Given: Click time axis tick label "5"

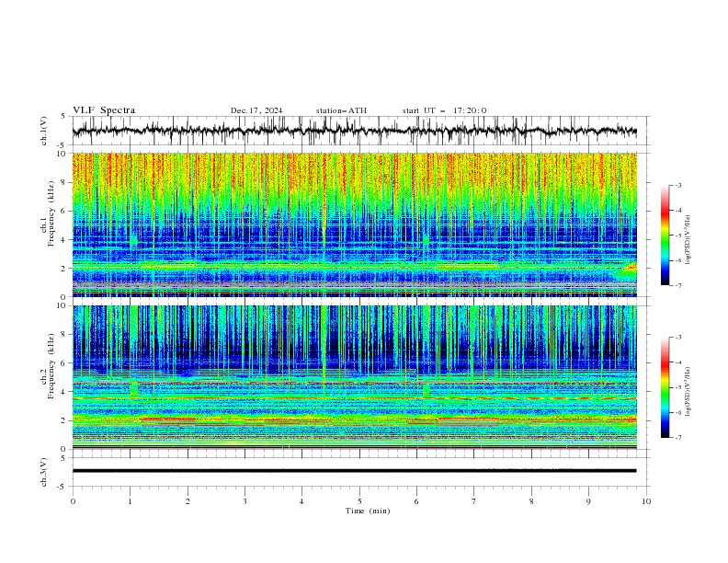Looking at the screenshot, I should [359, 501].
